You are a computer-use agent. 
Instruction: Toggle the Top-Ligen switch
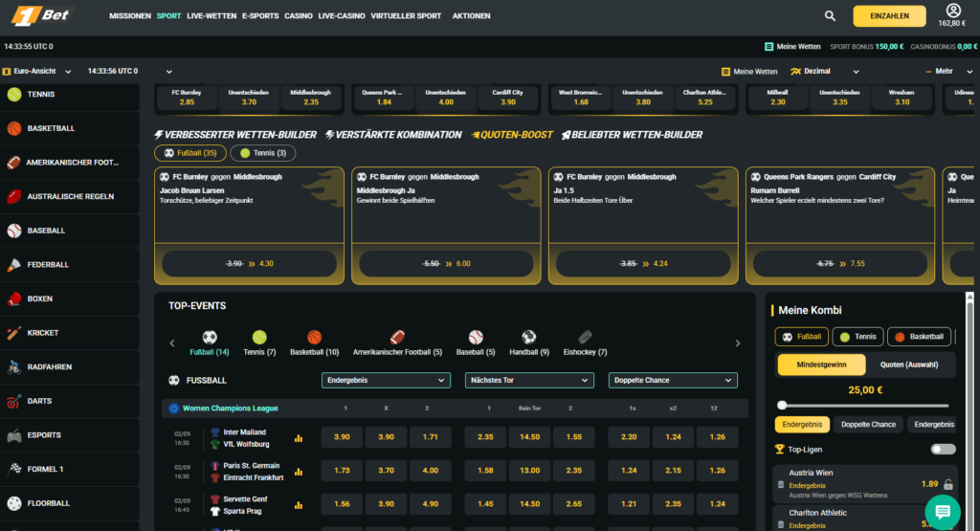[943, 449]
